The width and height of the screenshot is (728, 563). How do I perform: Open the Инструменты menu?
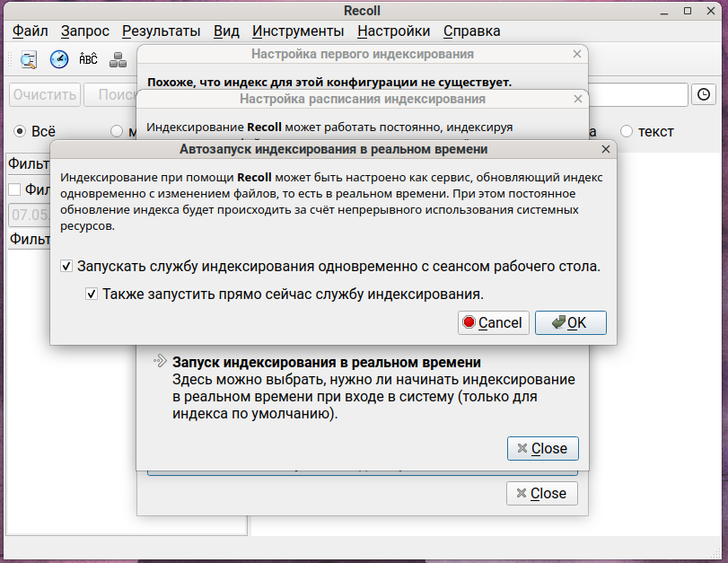298,31
